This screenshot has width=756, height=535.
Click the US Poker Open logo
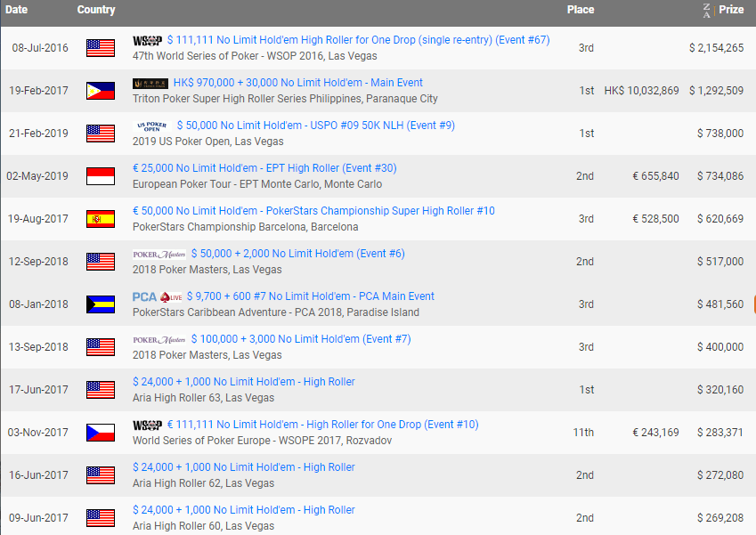coord(151,126)
